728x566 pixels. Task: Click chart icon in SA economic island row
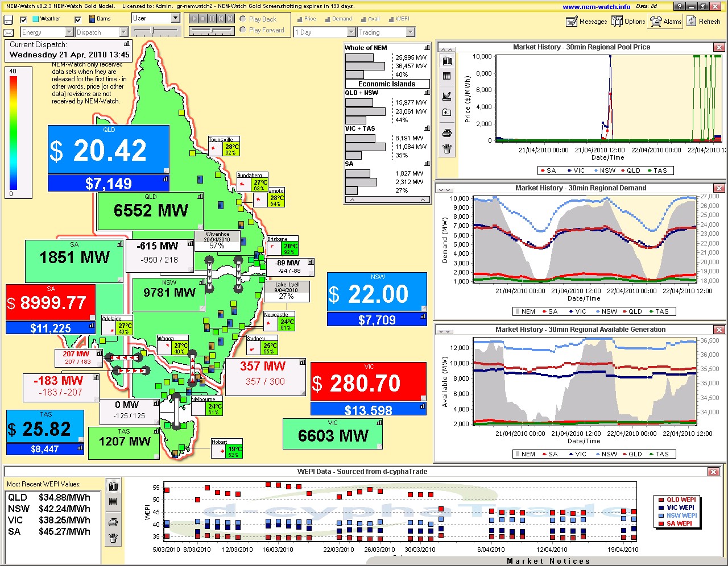[427, 164]
